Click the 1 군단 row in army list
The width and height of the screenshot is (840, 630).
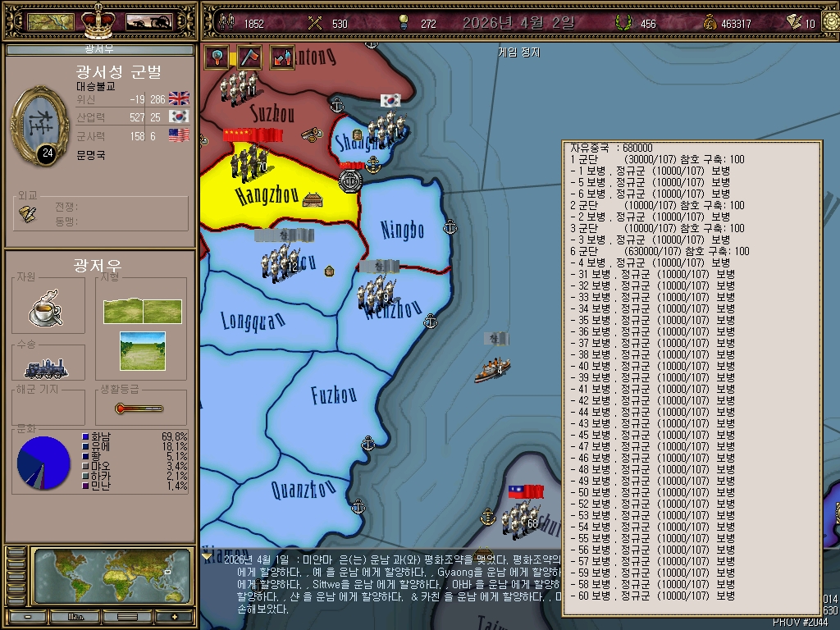click(657, 159)
